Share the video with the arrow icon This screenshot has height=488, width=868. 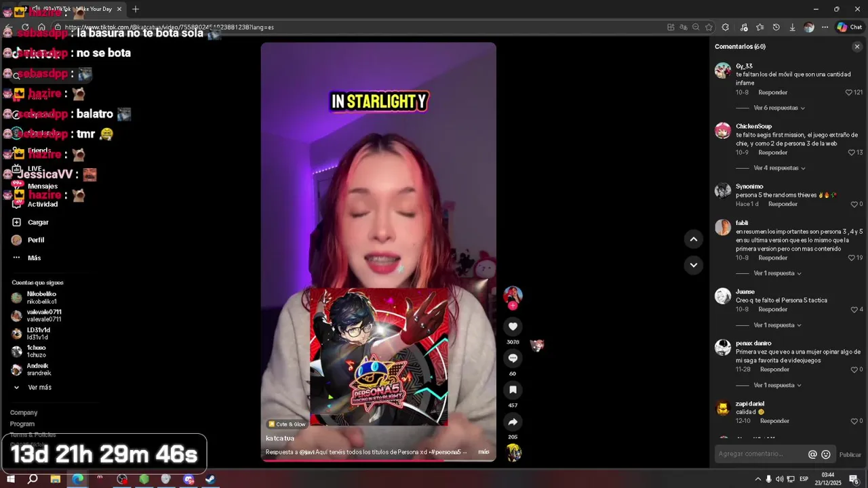click(513, 422)
